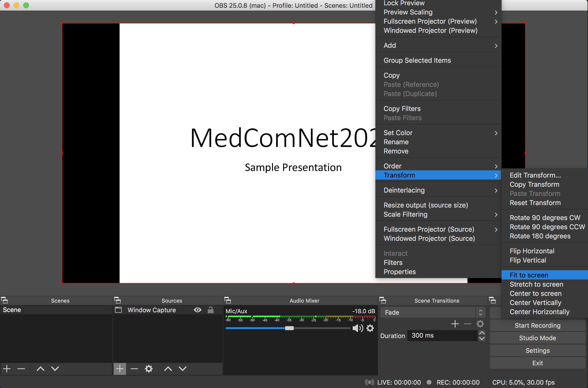
Task: Click Studio Mode button
Action: click(x=538, y=338)
